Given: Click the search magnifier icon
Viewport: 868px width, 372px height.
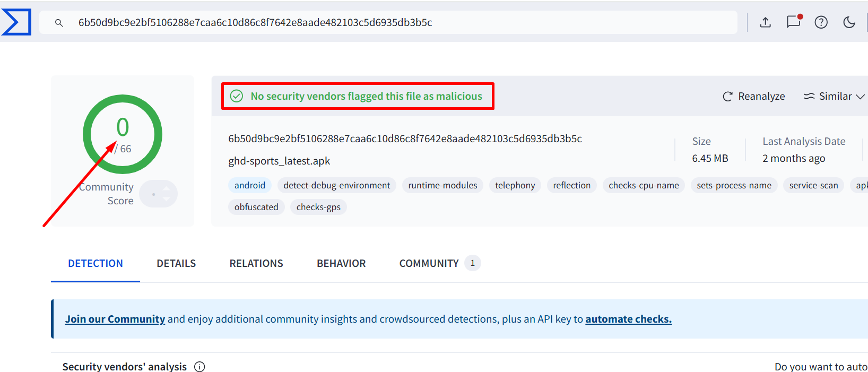Looking at the screenshot, I should [x=59, y=23].
